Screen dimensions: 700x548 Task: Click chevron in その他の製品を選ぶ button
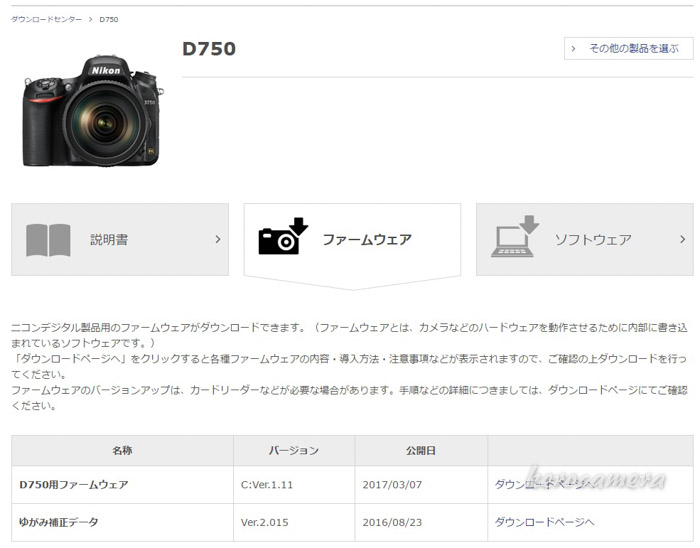[x=574, y=49]
